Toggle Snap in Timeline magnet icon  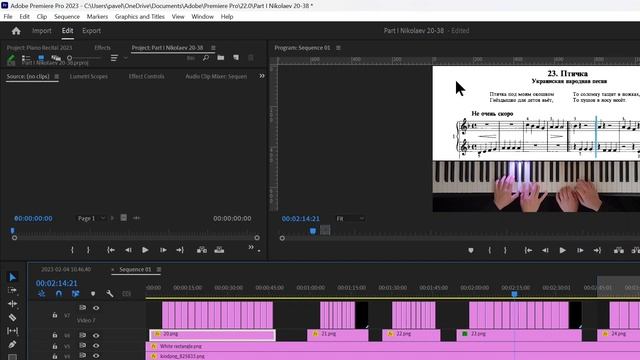59,293
